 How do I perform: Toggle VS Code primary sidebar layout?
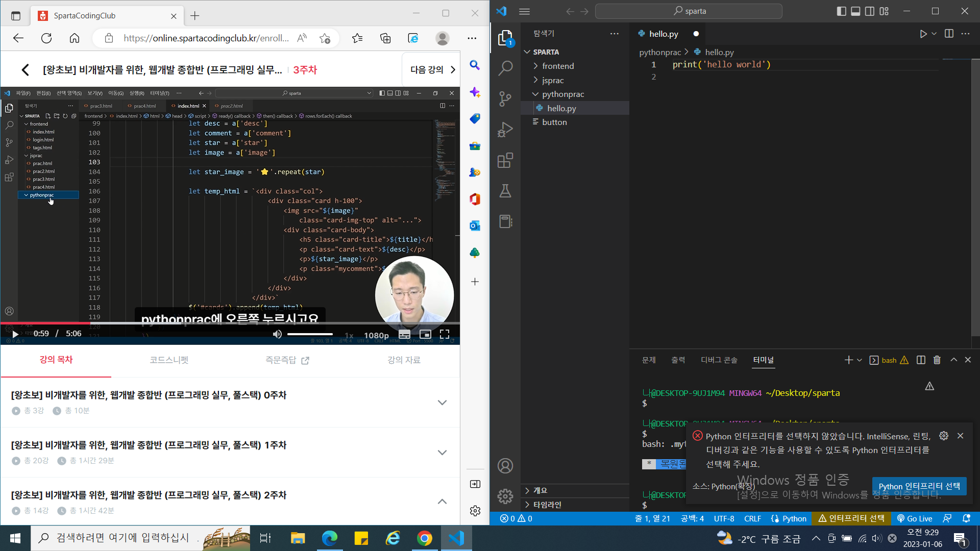(x=841, y=11)
